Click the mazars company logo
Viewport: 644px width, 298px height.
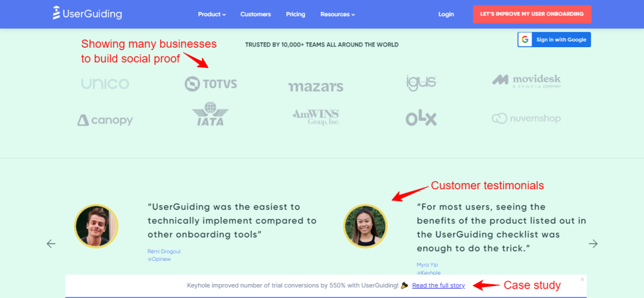point(316,86)
